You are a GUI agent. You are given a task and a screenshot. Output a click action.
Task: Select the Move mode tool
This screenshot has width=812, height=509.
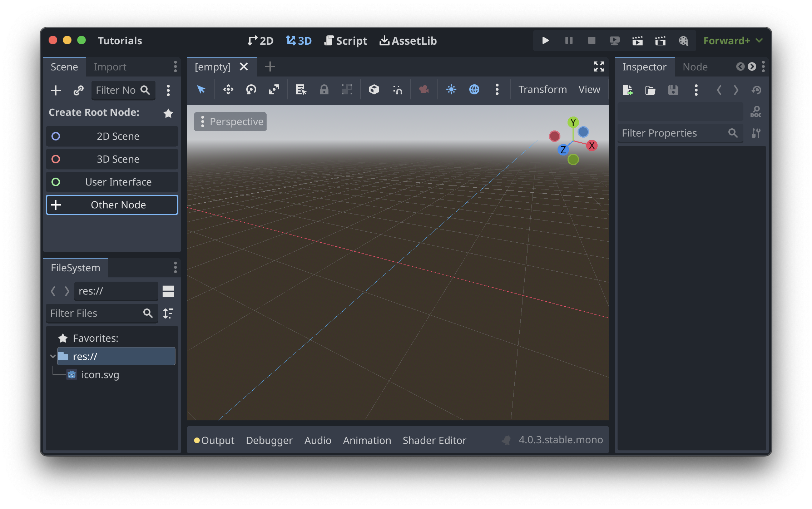pos(228,90)
